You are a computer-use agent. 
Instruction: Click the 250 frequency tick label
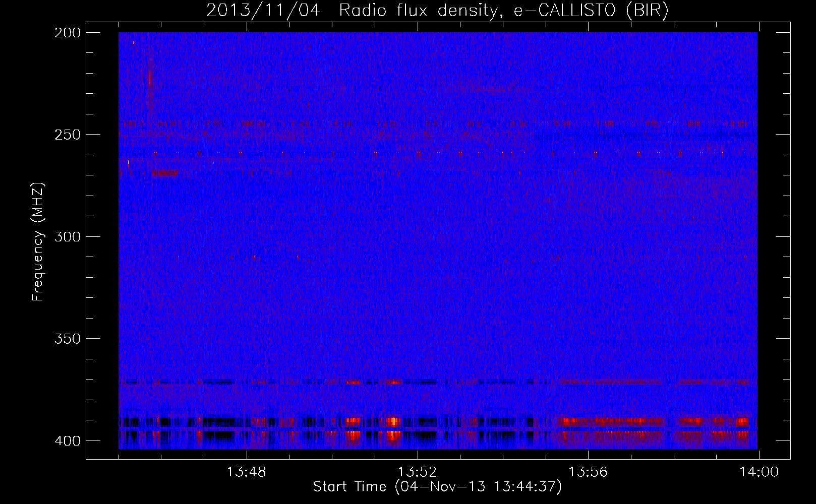coord(67,135)
